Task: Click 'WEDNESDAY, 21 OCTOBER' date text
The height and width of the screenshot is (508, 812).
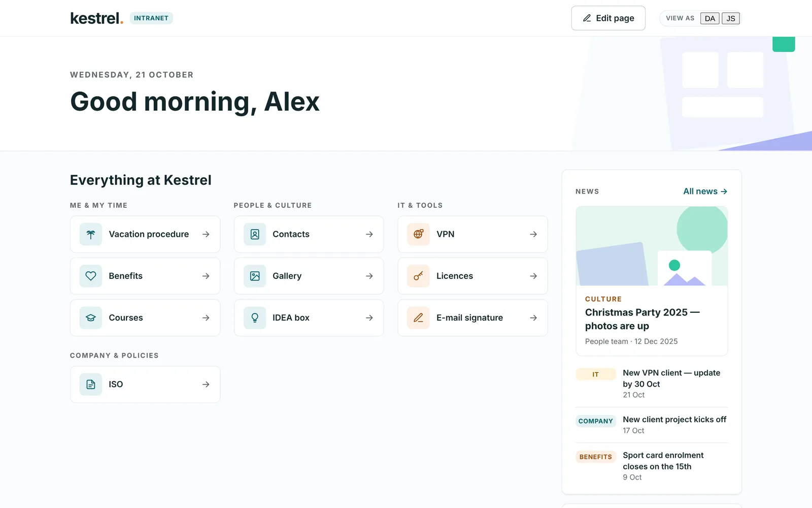Action: (x=132, y=75)
